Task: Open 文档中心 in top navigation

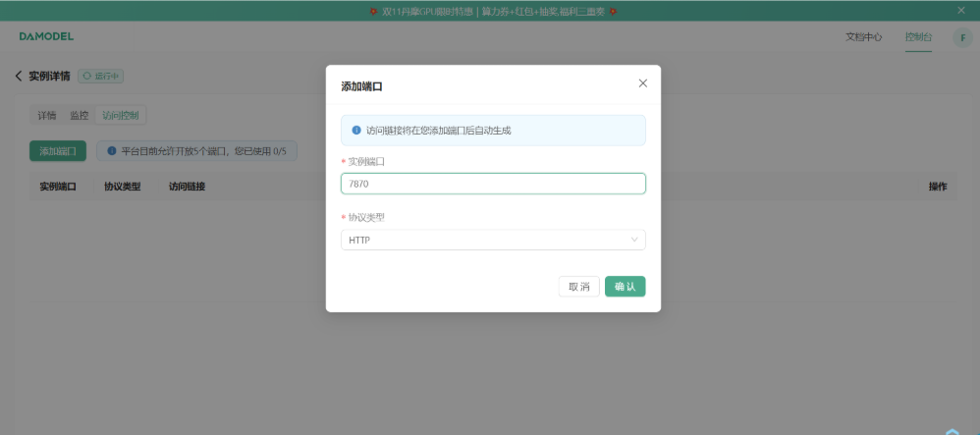Action: click(x=863, y=37)
